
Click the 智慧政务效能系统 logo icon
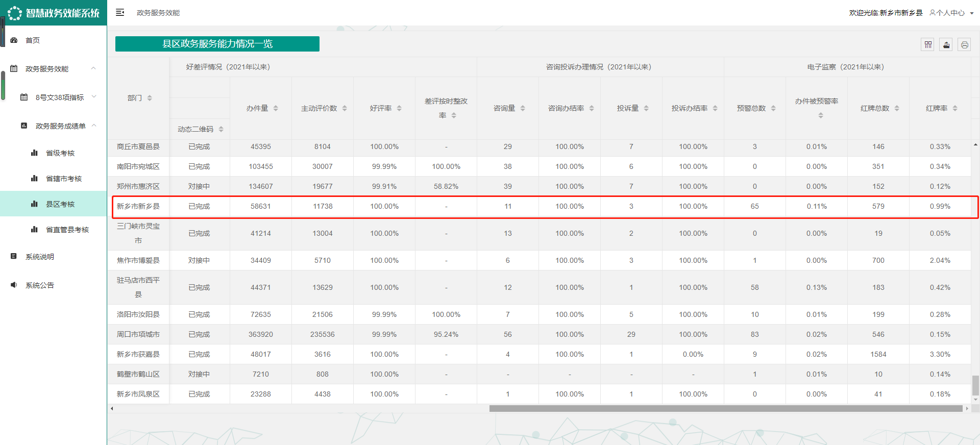click(x=14, y=13)
